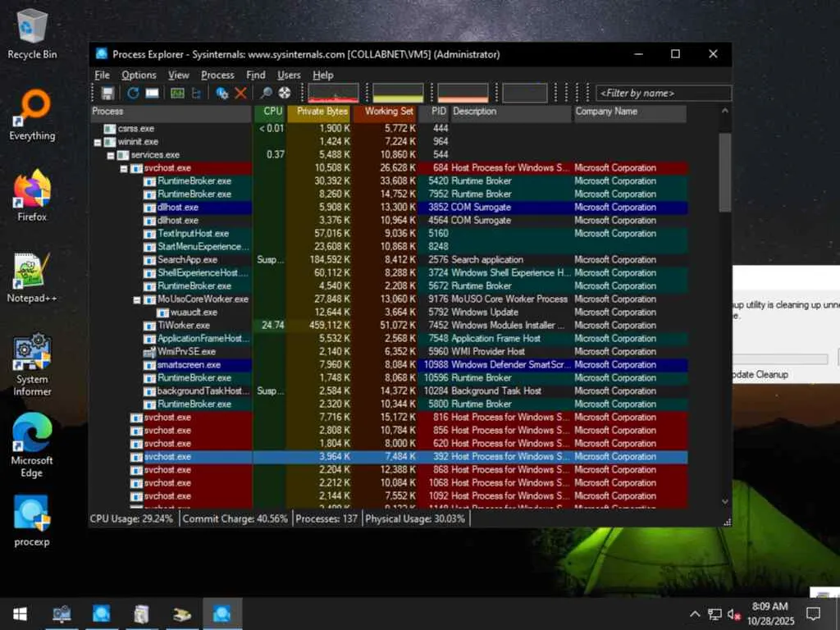840x630 pixels.
Task: Sort by the CPU column header
Action: pos(269,112)
